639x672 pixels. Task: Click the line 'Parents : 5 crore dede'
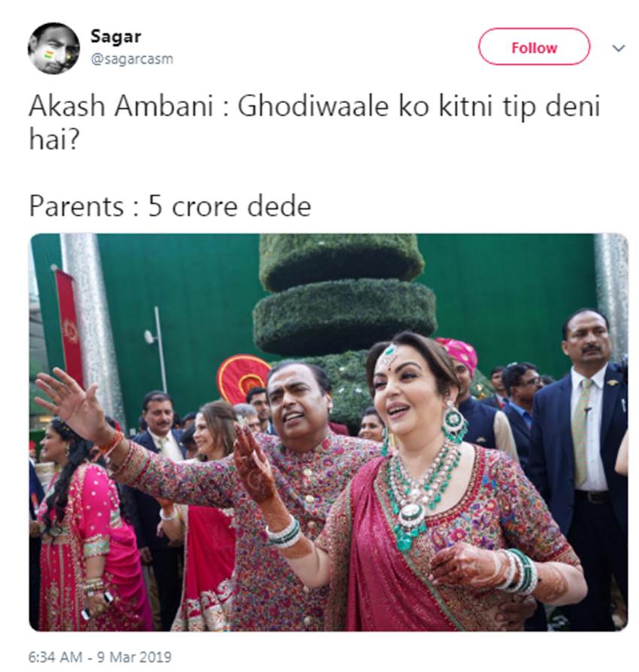click(170, 207)
